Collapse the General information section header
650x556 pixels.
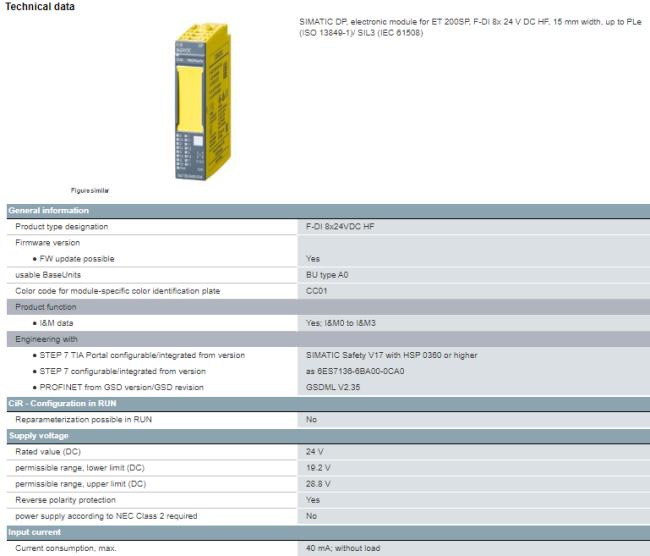48,210
